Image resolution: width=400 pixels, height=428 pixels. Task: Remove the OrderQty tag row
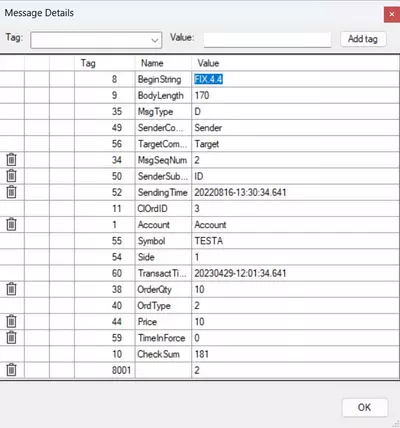[x=11, y=289]
